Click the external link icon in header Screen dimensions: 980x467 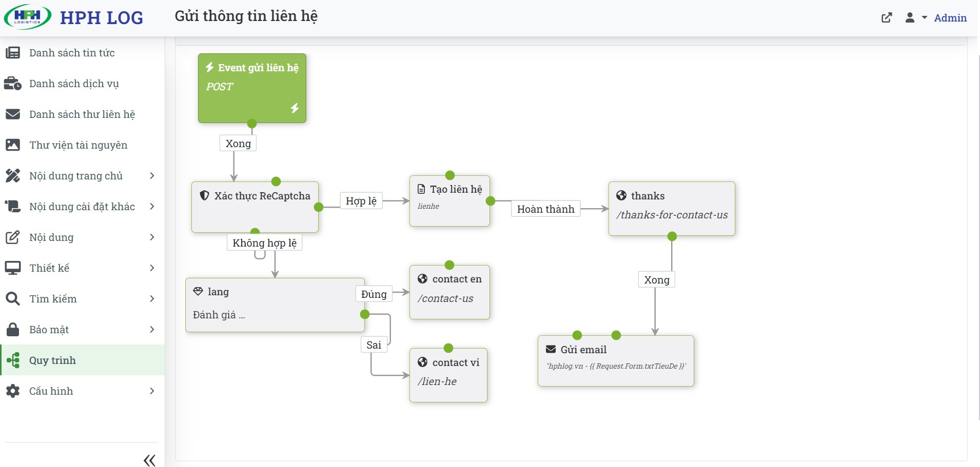click(887, 18)
